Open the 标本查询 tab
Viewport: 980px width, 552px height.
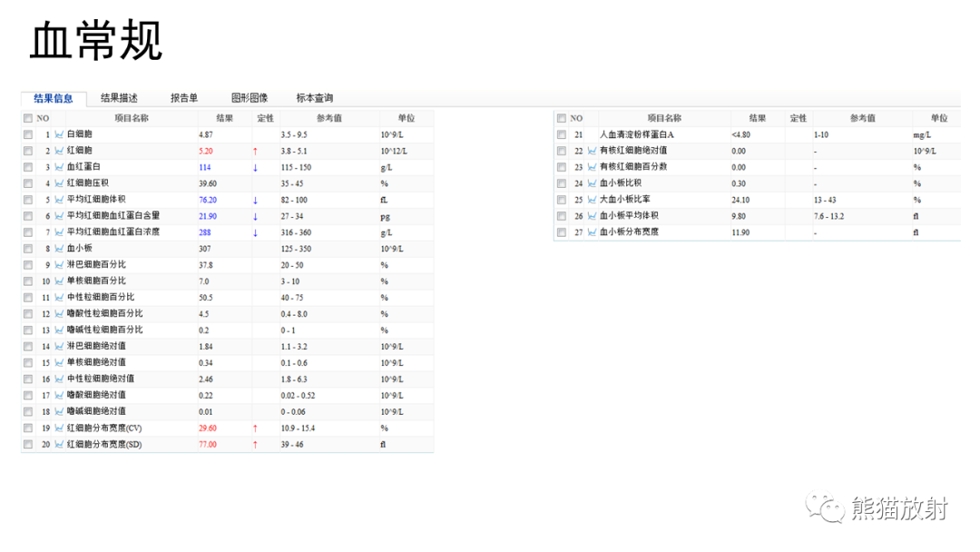tap(314, 98)
